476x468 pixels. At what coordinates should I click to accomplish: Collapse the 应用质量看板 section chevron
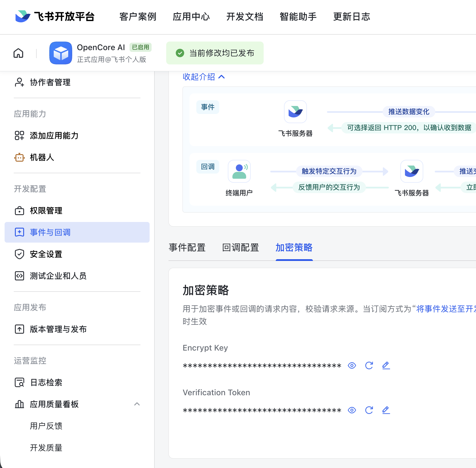click(x=137, y=404)
